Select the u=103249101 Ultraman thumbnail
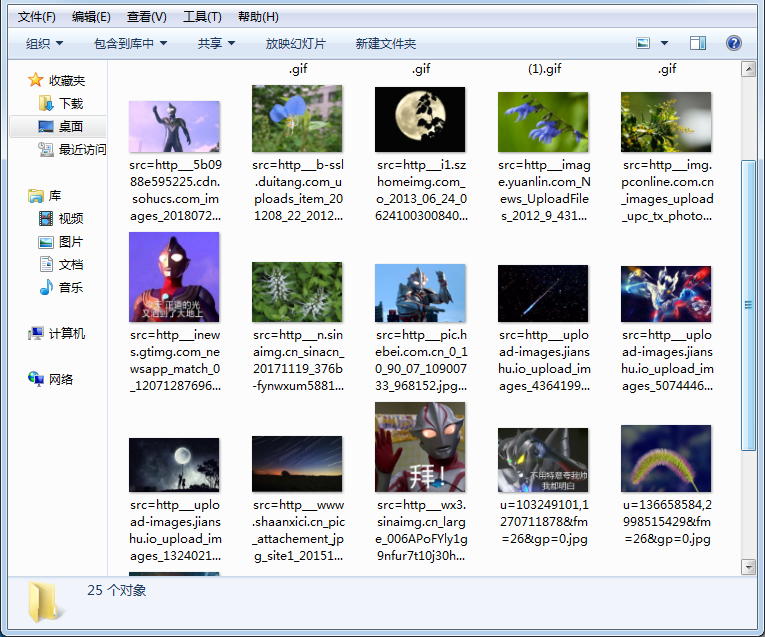765x637 pixels. pyautogui.click(x=543, y=460)
